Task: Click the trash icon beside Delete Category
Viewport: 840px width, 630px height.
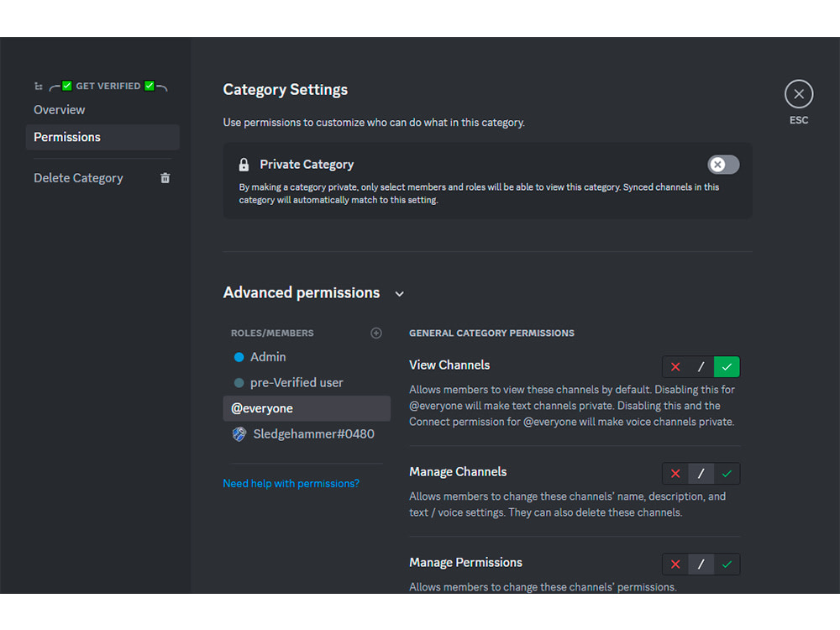Action: (165, 177)
